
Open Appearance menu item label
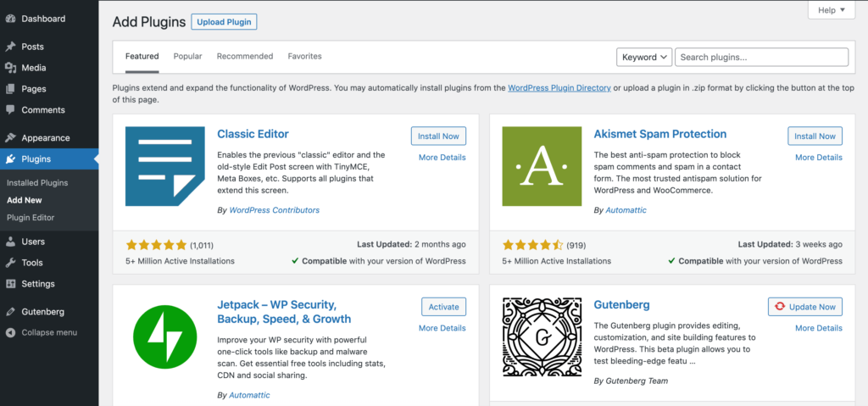46,138
